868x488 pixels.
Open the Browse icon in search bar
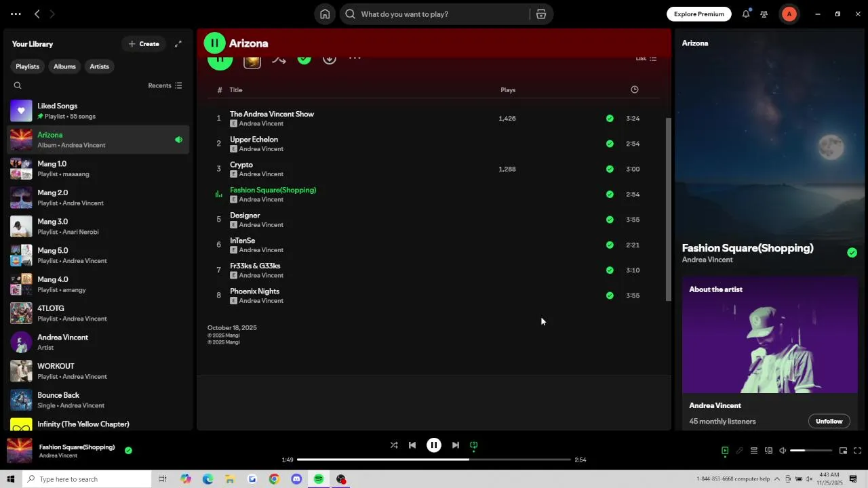[541, 14]
